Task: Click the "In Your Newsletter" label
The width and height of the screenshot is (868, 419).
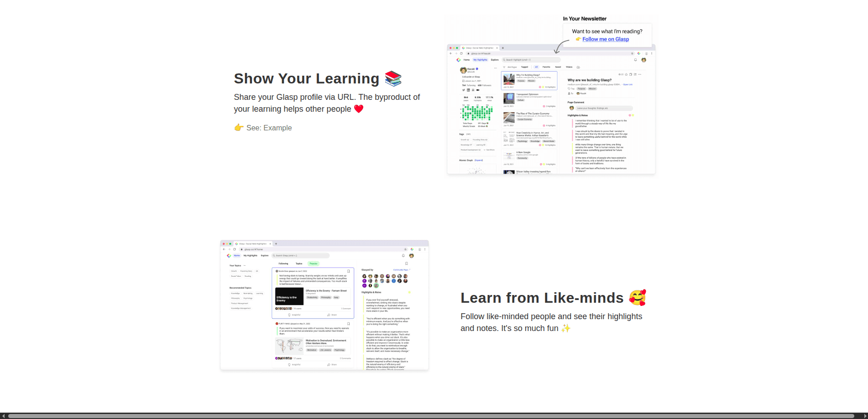Action: tap(585, 19)
